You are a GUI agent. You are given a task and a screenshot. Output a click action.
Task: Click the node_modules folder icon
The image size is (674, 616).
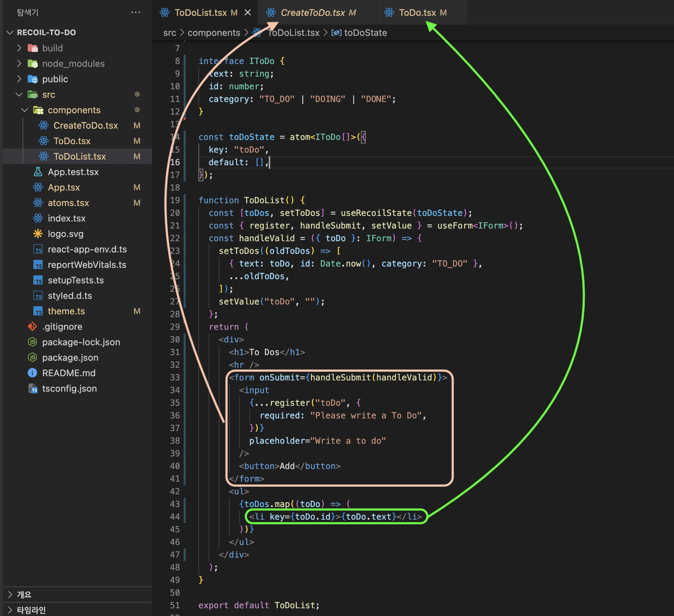pyautogui.click(x=33, y=63)
